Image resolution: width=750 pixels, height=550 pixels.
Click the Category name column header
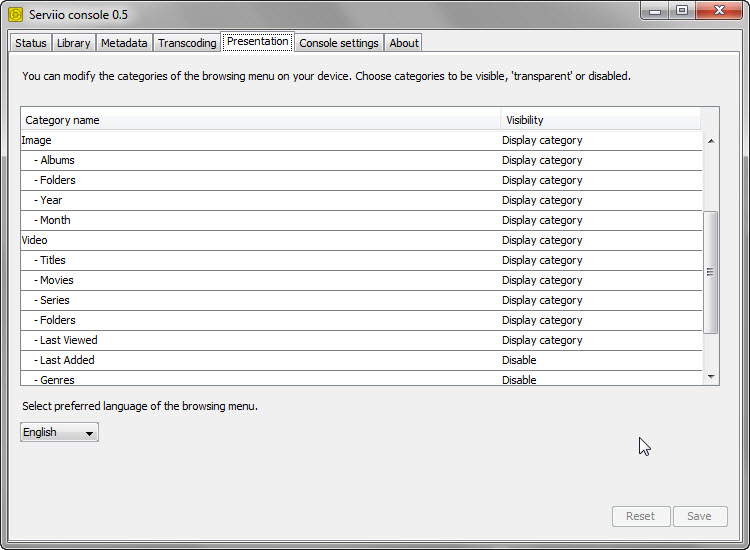[260, 120]
